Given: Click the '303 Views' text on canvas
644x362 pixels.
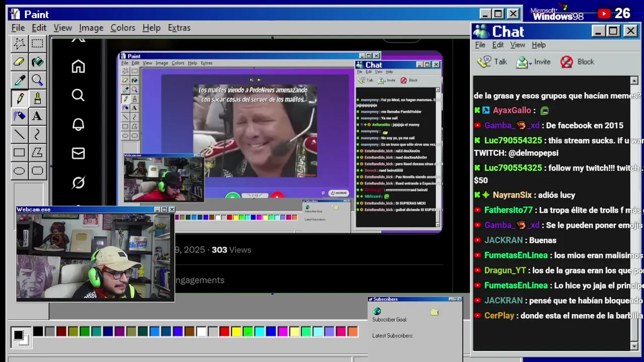Looking at the screenshot, I should (x=231, y=250).
